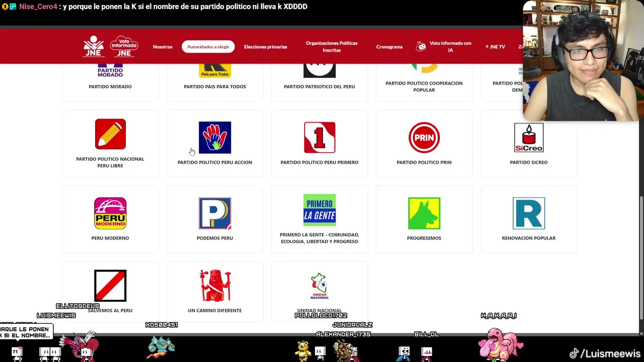Open PARTIDO MORADO text link
The width and height of the screenshot is (644, 362).
point(110,86)
